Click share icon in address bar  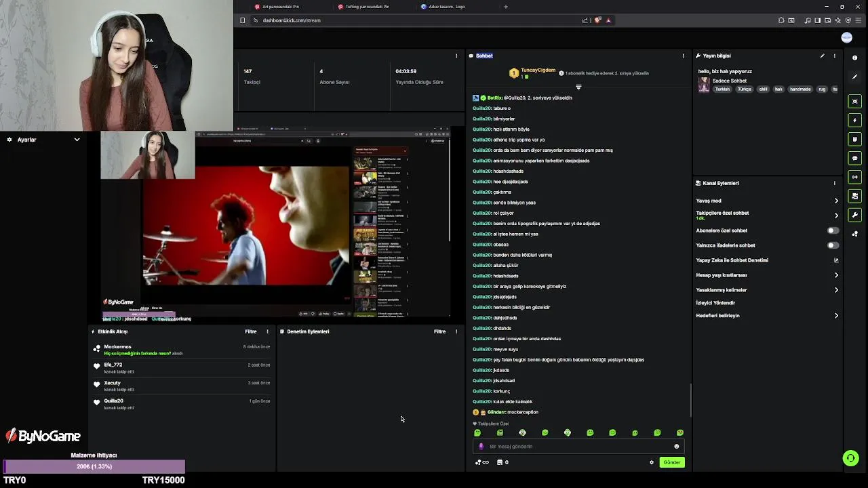point(585,20)
